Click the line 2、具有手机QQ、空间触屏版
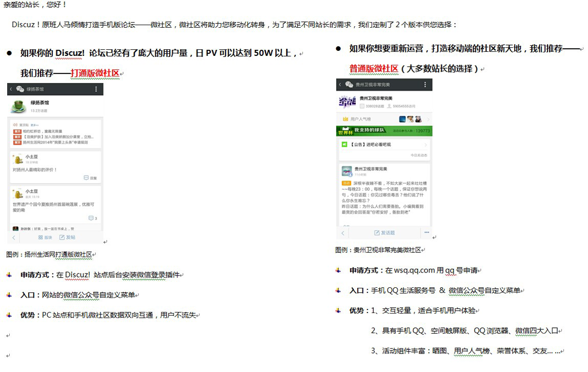588x372 pixels. click(x=464, y=331)
